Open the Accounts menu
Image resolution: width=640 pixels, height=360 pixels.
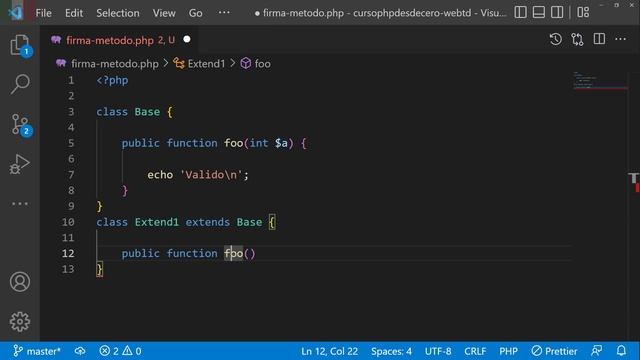pos(20,282)
